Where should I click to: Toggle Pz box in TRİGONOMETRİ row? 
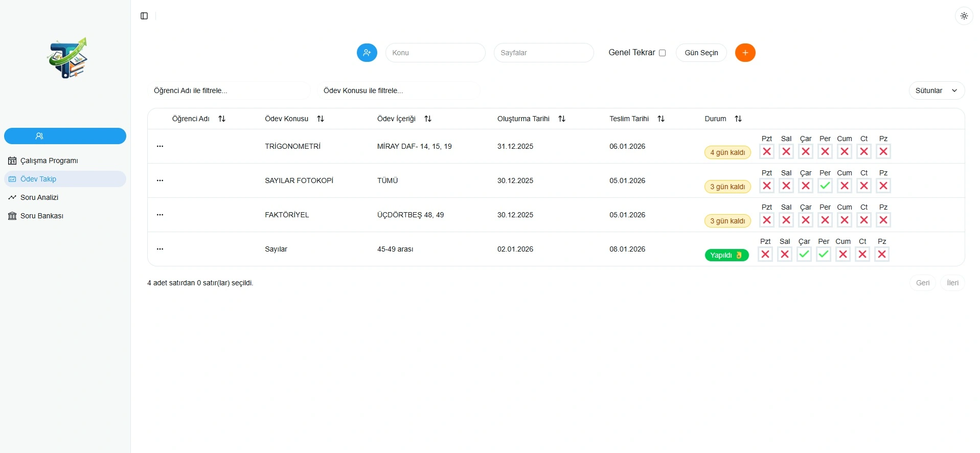point(883,151)
